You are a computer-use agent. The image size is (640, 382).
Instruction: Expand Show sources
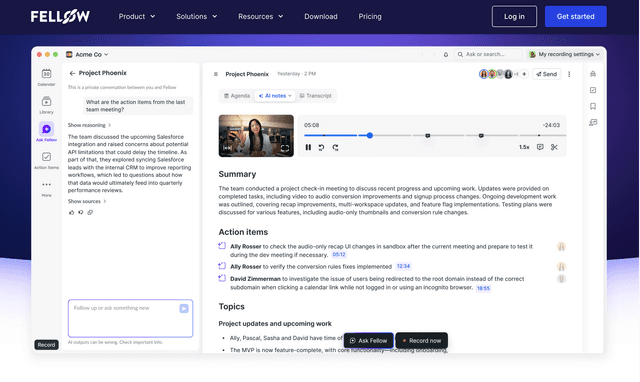pos(87,201)
